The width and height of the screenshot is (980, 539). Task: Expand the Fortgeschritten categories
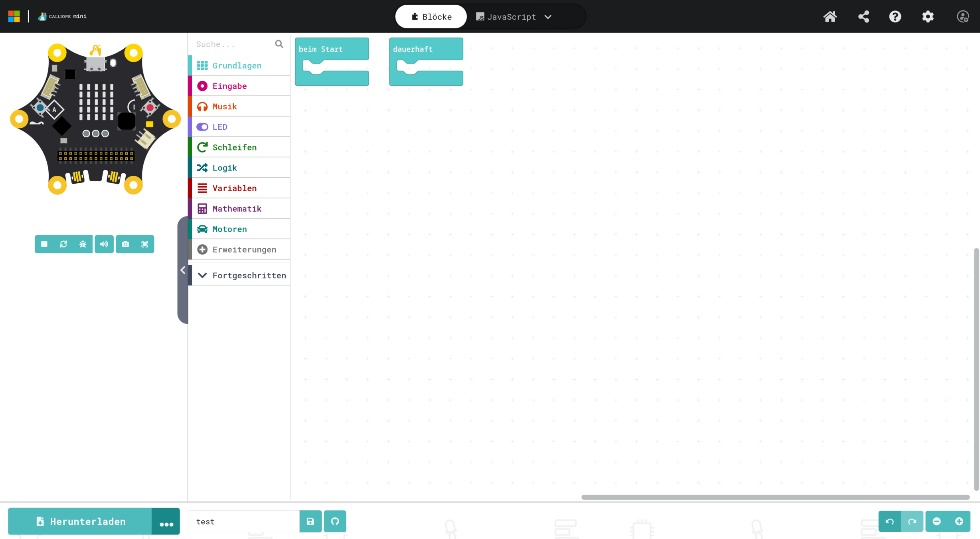click(x=241, y=275)
